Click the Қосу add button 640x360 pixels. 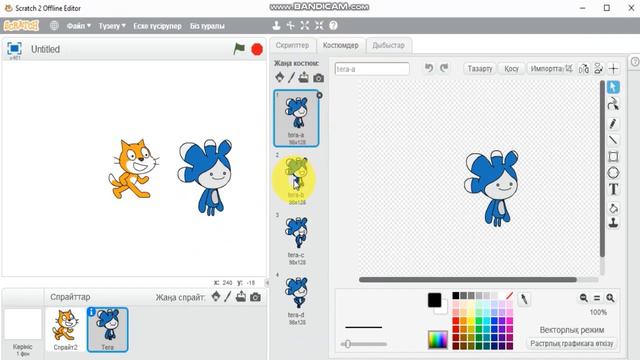pos(511,69)
